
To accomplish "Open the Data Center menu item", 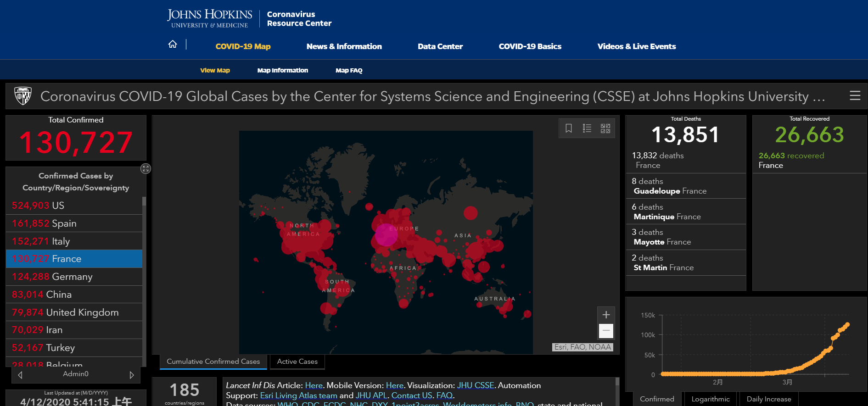I will click(x=440, y=46).
